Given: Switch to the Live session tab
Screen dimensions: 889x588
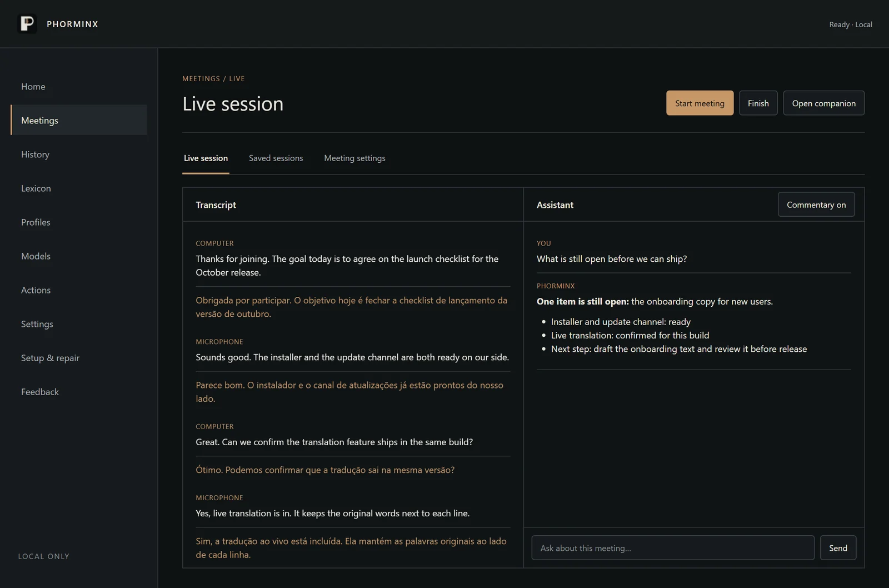Looking at the screenshot, I should 206,158.
